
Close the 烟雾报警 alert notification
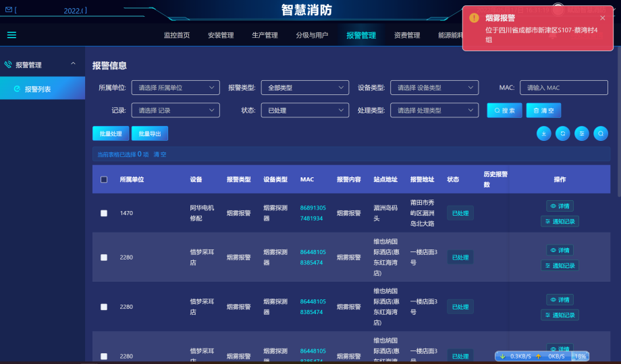[602, 18]
